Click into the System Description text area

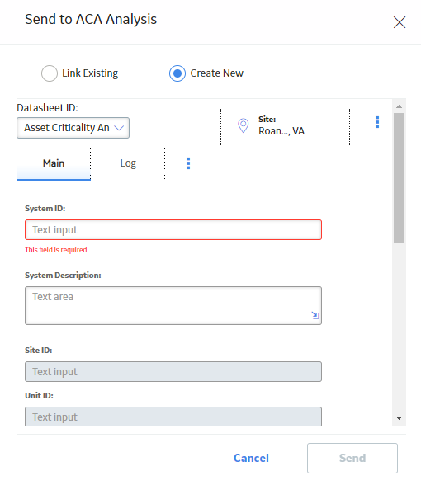(x=173, y=306)
